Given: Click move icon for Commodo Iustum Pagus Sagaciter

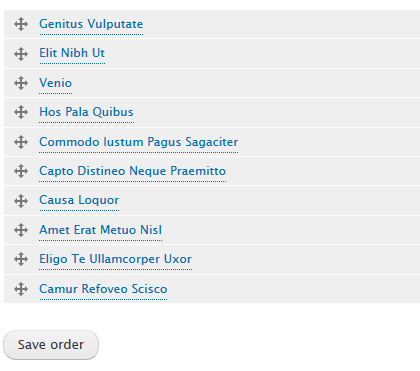Looking at the screenshot, I should tap(21, 142).
